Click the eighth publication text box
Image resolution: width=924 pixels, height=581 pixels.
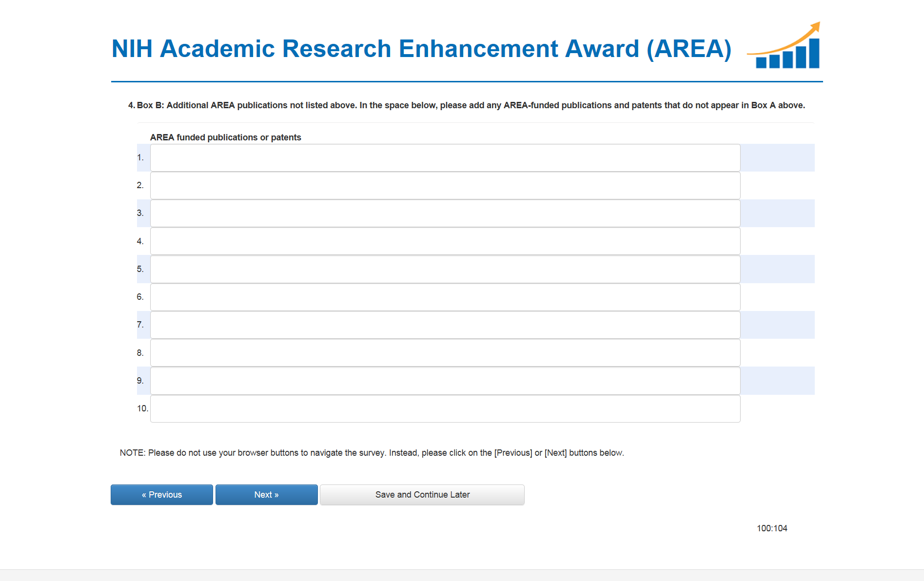[445, 353]
